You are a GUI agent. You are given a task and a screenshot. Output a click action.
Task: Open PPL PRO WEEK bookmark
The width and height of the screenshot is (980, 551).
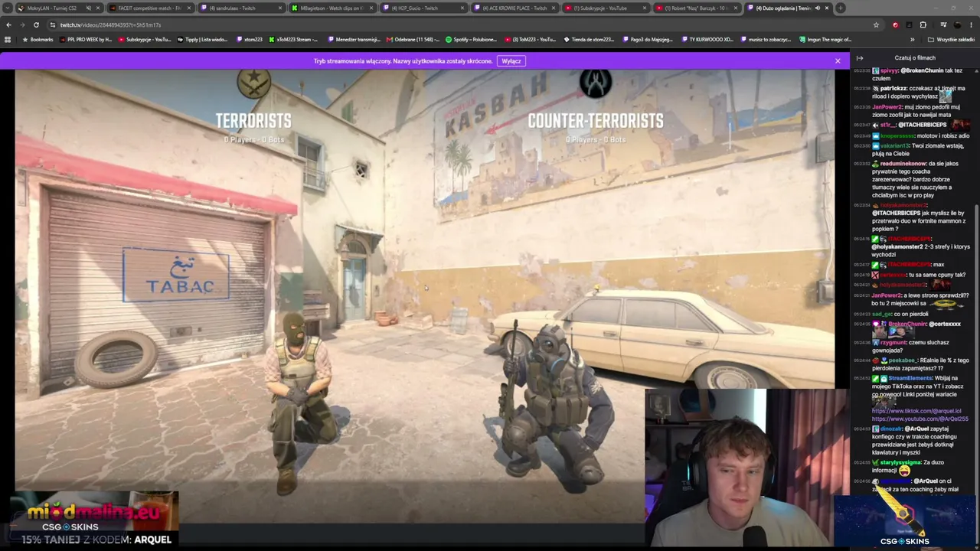click(84, 39)
